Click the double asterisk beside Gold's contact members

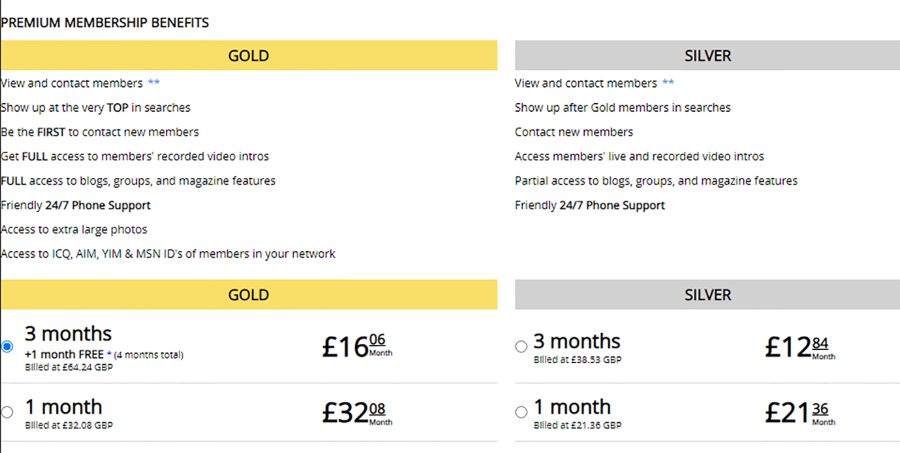tap(153, 84)
